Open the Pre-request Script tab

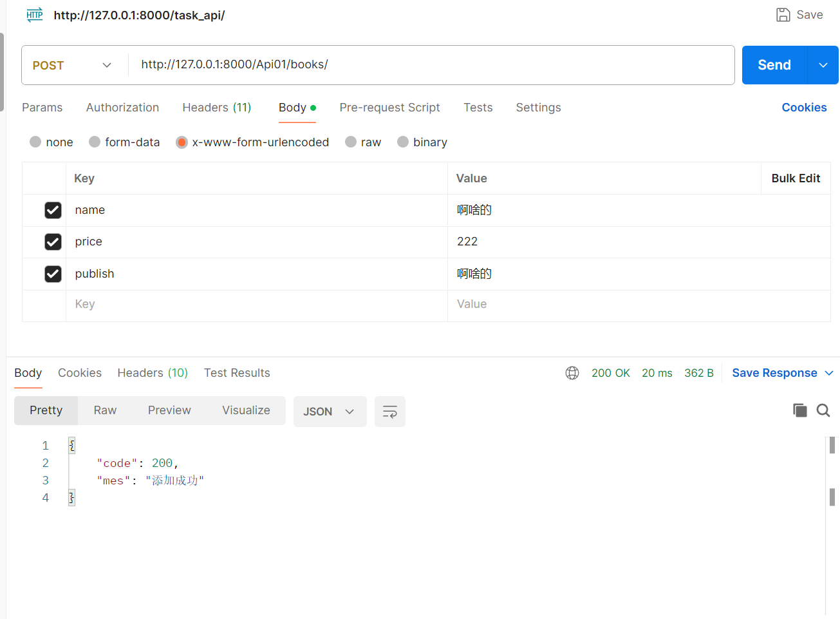[390, 108]
